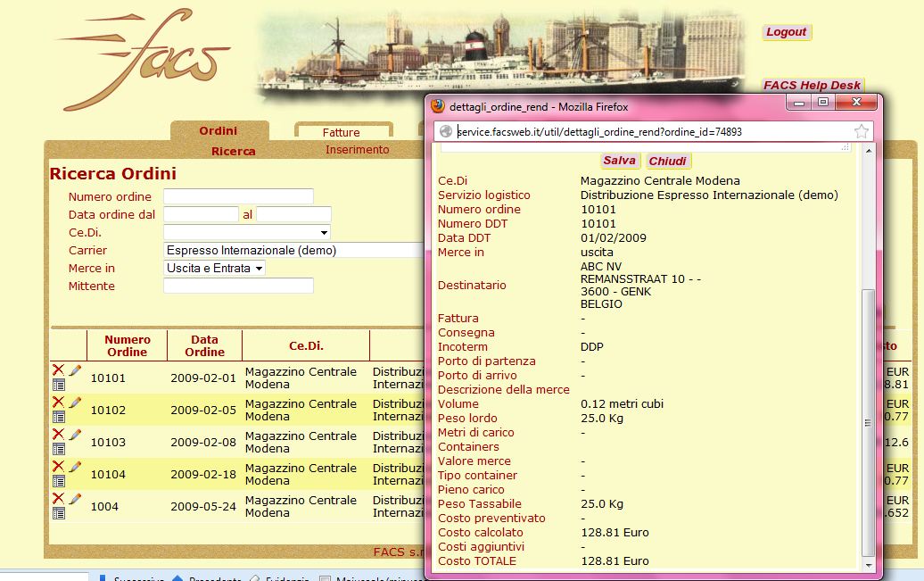
Task: Edit order 1004 with pencil icon
Action: pyautogui.click(x=75, y=499)
